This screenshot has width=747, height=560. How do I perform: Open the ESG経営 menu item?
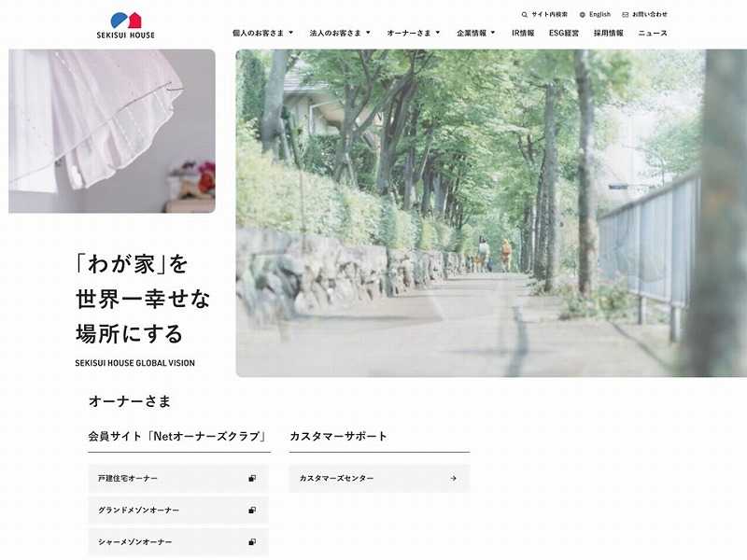coord(564,33)
